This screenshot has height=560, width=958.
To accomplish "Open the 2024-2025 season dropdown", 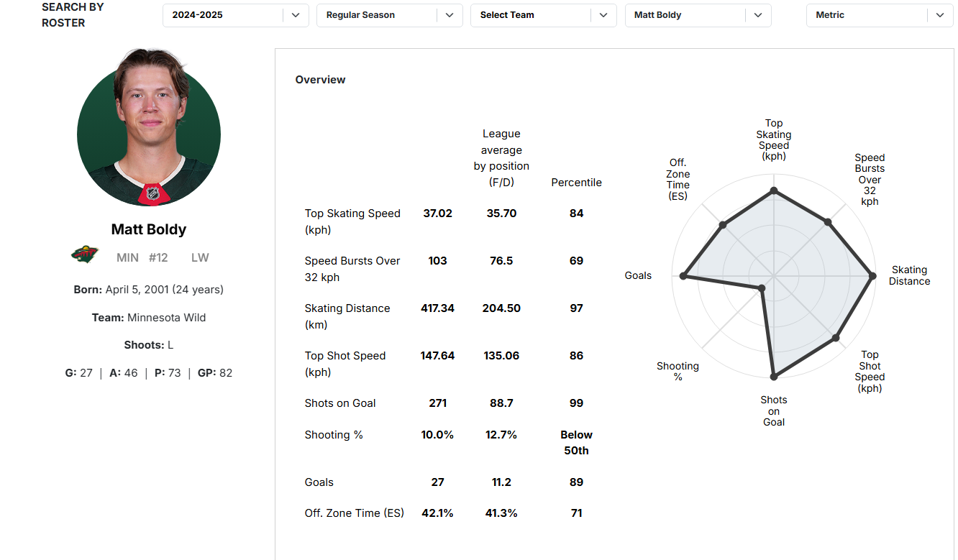I will pyautogui.click(x=235, y=15).
